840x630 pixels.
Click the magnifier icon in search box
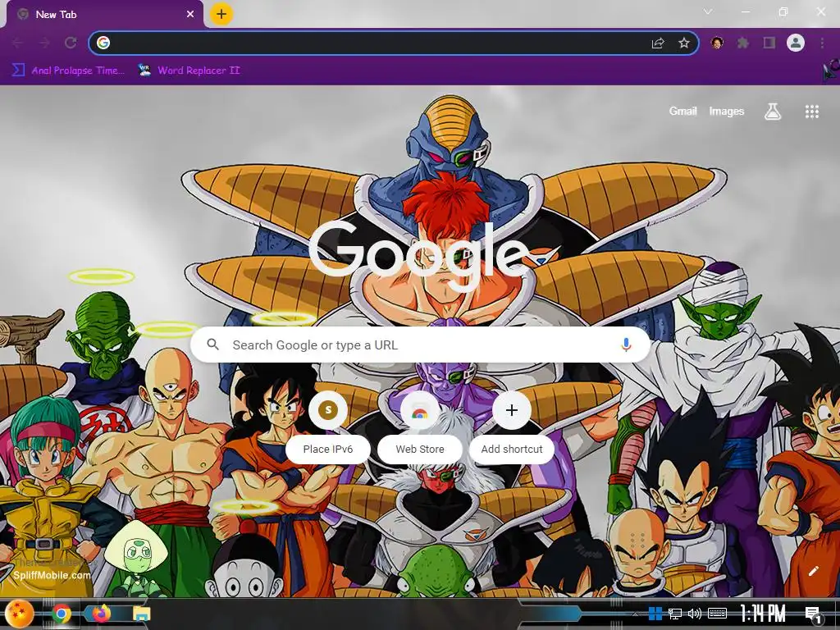click(x=212, y=345)
